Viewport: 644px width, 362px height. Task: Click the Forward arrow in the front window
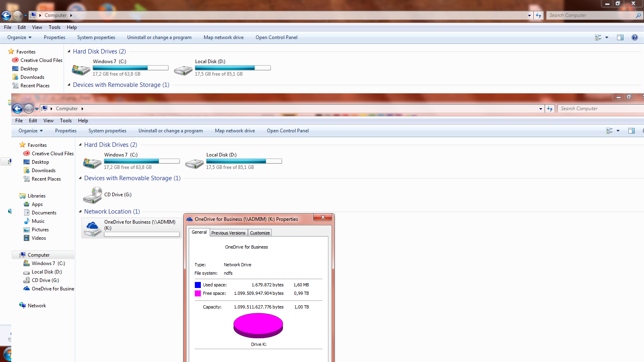29,109
